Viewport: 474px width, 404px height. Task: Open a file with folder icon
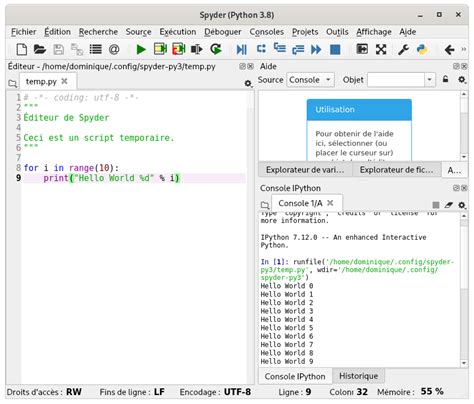[40, 50]
